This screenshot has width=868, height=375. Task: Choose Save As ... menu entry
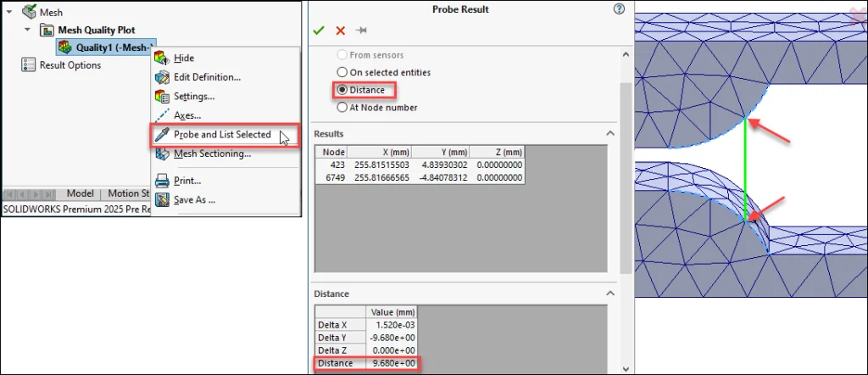[x=194, y=199]
